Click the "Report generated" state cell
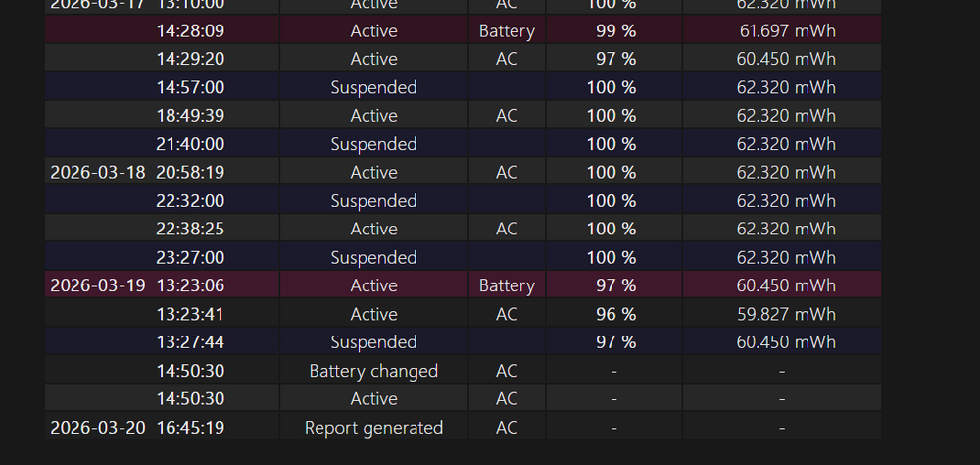980x465 pixels. [373, 428]
